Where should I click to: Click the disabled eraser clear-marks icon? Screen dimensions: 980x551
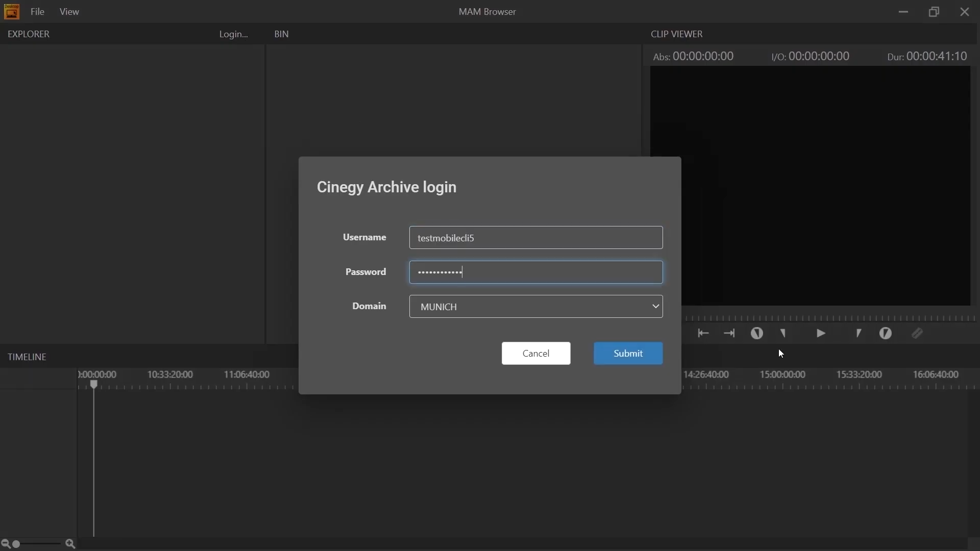click(918, 334)
